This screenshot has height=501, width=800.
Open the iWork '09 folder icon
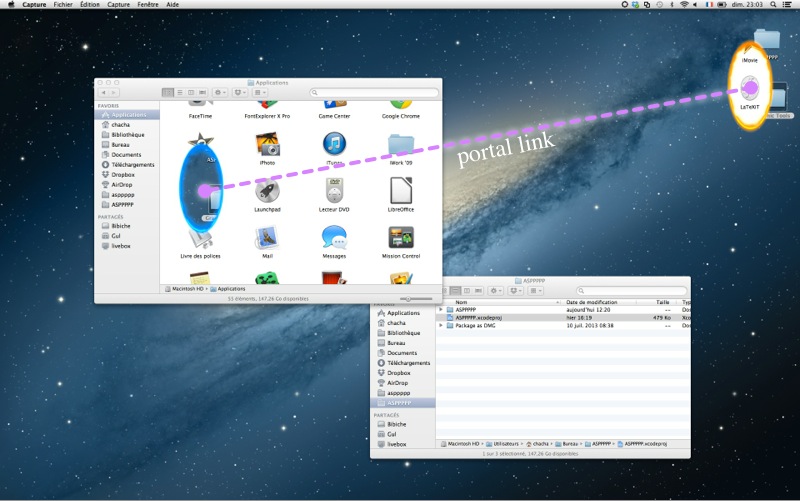pos(401,145)
